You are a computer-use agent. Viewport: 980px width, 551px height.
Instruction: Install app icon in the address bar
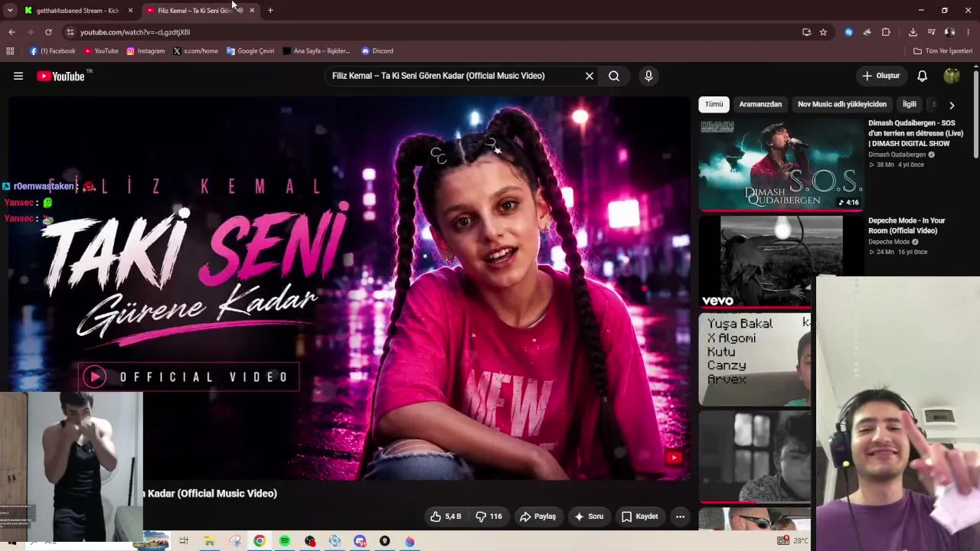click(x=806, y=32)
